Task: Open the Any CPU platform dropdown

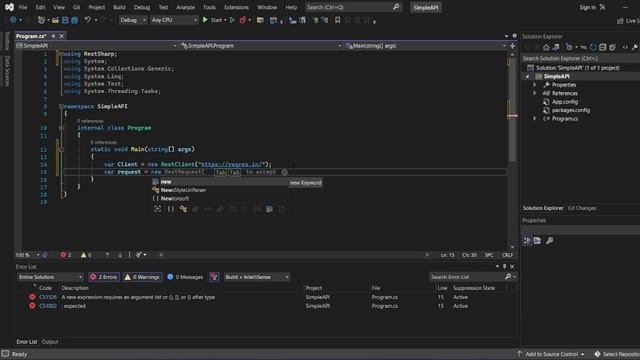Action: pos(174,20)
